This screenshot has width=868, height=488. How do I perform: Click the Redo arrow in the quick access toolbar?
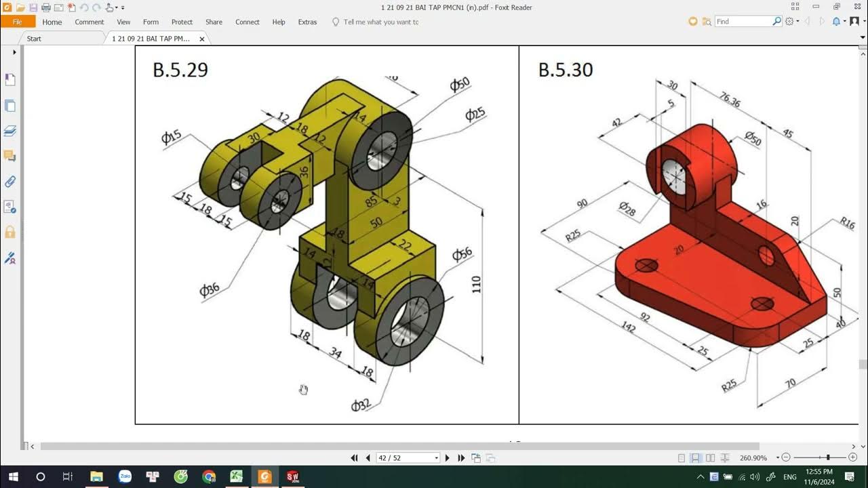pyautogui.click(x=96, y=7)
